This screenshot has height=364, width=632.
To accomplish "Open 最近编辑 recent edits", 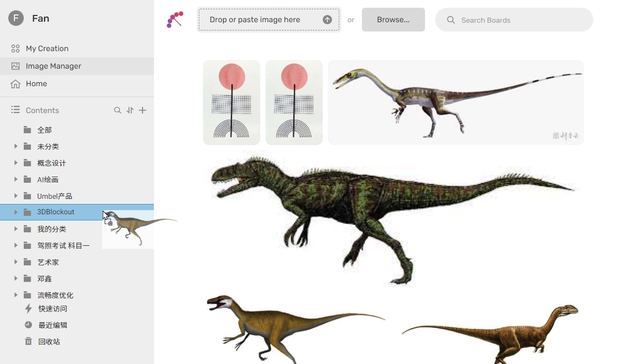I will (52, 325).
